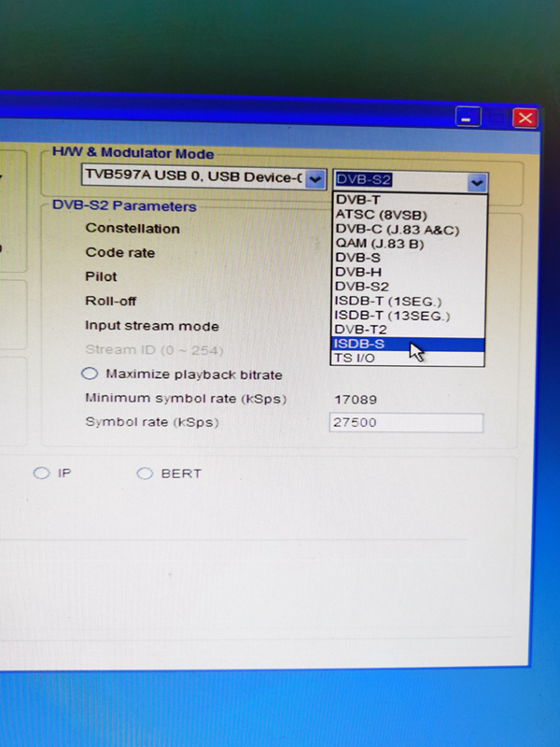Click the Symbol rate input field
The image size is (560, 747).
(x=406, y=423)
